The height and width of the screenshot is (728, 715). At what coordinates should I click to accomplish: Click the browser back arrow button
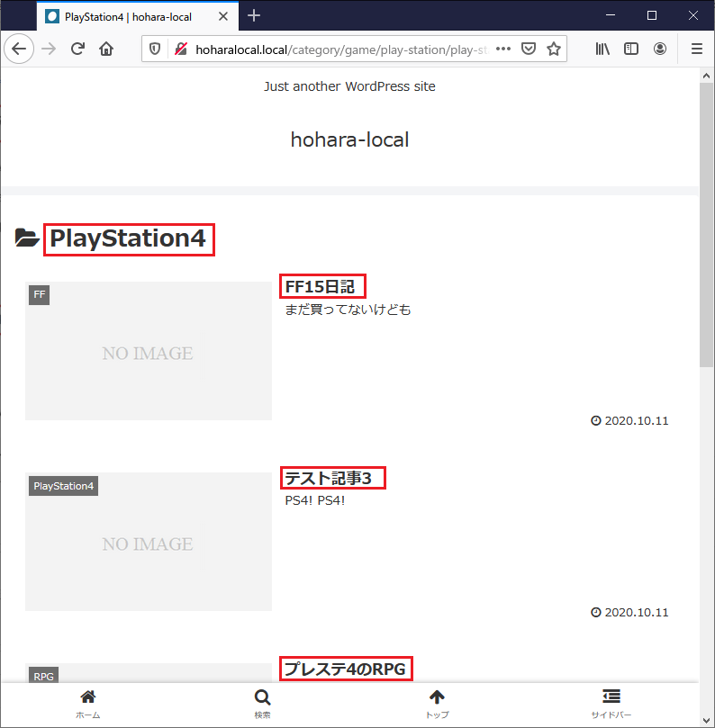click(19, 49)
